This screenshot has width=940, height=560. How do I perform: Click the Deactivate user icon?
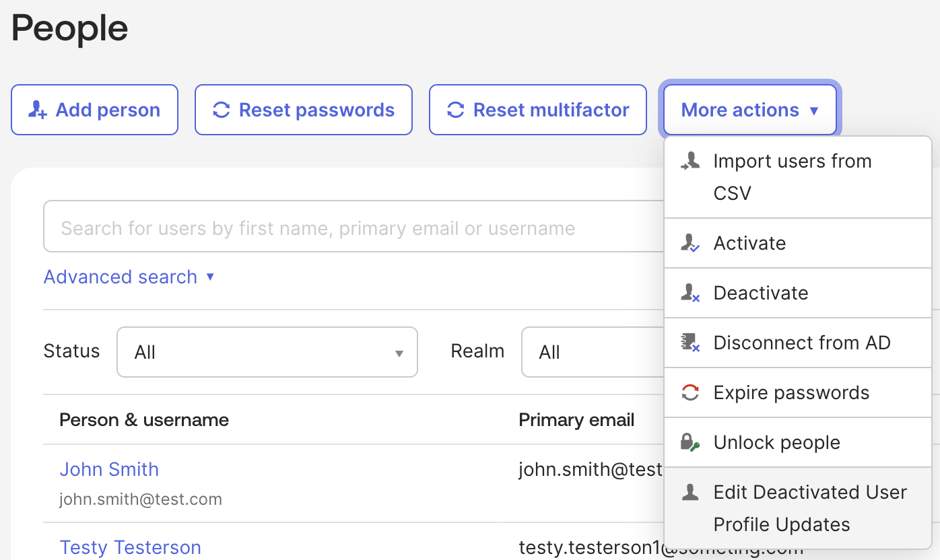click(x=690, y=293)
